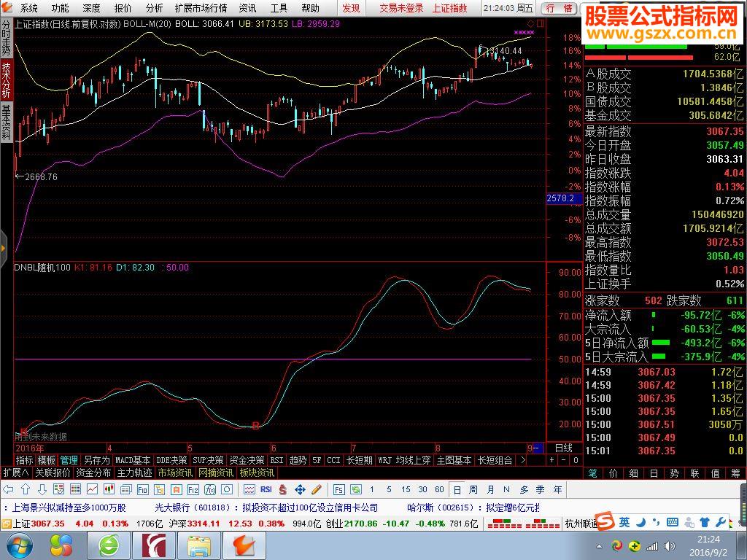Expand the 扩展∧ panel
This screenshot has width=747, height=560.
tap(16, 472)
